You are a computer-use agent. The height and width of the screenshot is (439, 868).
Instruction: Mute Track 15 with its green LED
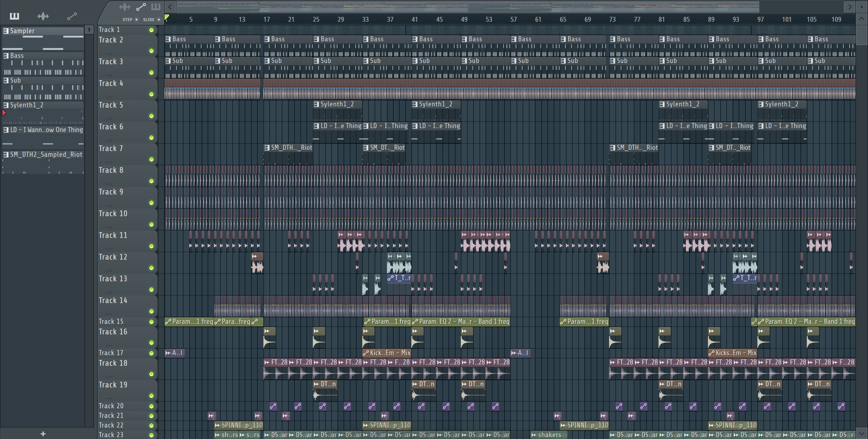[x=152, y=322]
